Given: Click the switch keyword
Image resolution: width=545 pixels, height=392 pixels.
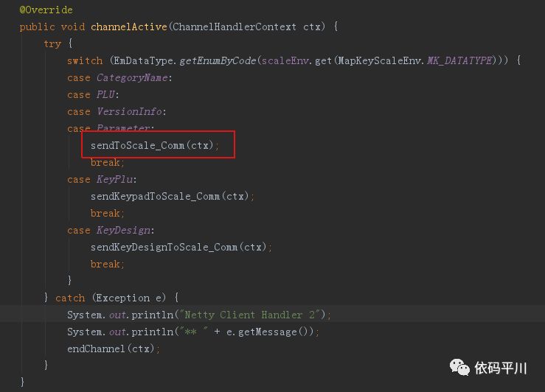Looking at the screenshot, I should 85,60.
